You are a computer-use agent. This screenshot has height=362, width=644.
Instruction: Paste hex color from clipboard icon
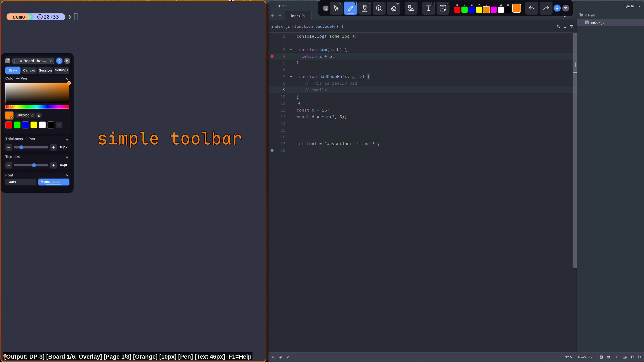(x=39, y=115)
